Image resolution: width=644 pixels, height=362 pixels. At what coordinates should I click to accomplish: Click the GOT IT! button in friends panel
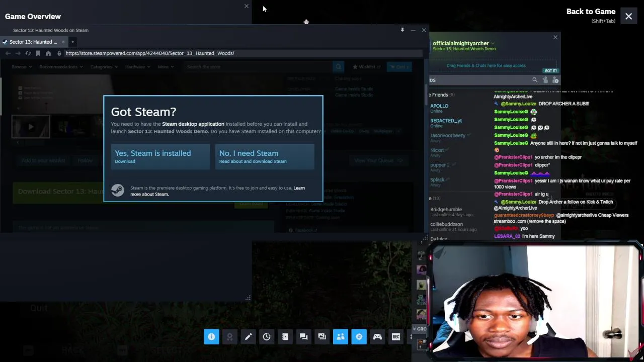point(551,71)
